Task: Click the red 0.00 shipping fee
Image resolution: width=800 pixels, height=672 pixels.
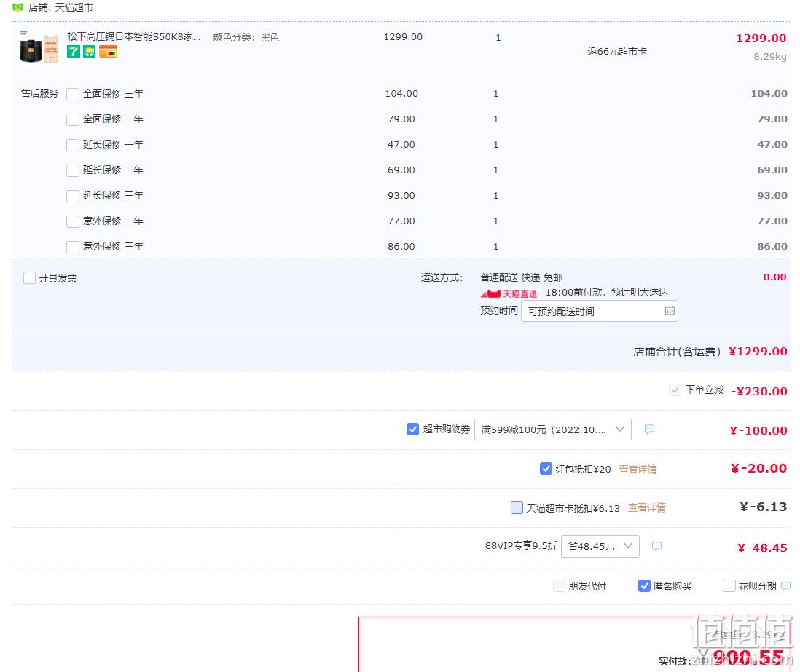Action: click(x=774, y=277)
